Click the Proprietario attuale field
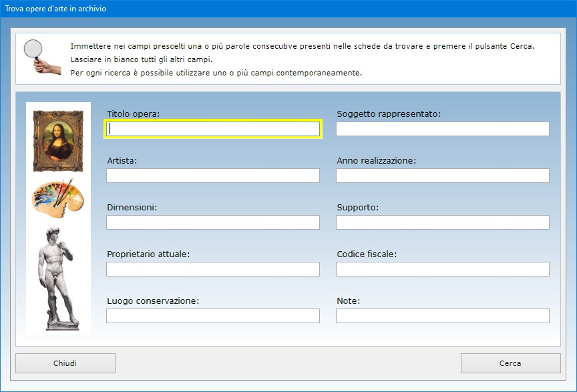This screenshot has height=392, width=577. click(213, 269)
